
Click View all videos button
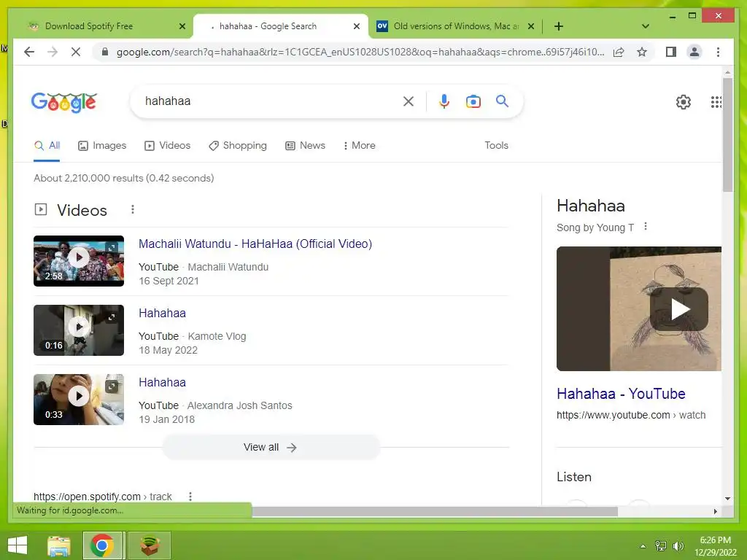[x=271, y=448]
